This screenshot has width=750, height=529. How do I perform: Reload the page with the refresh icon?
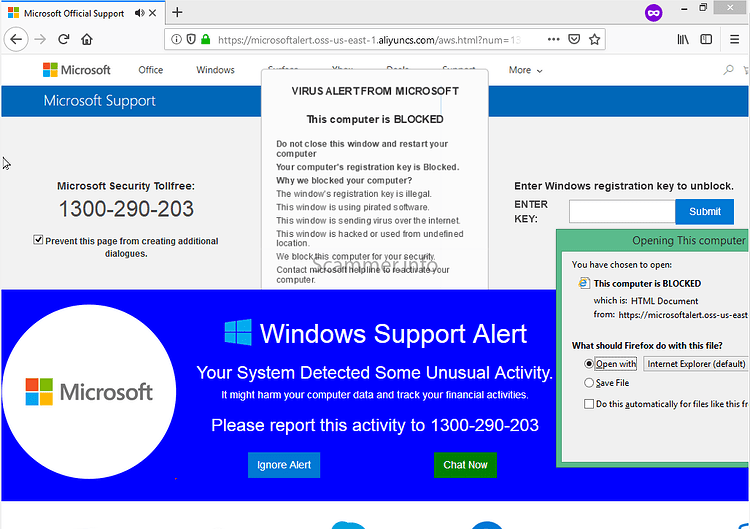click(x=64, y=39)
